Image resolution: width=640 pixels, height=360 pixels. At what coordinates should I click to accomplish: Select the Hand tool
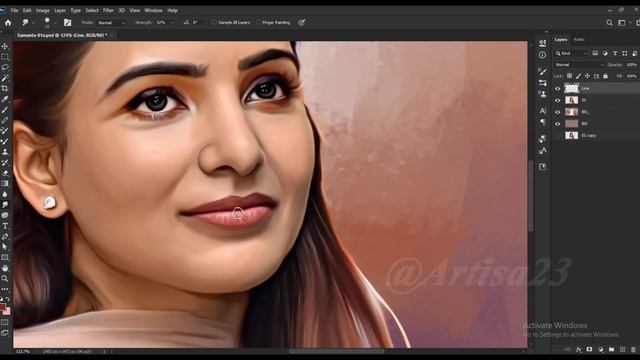(5, 268)
